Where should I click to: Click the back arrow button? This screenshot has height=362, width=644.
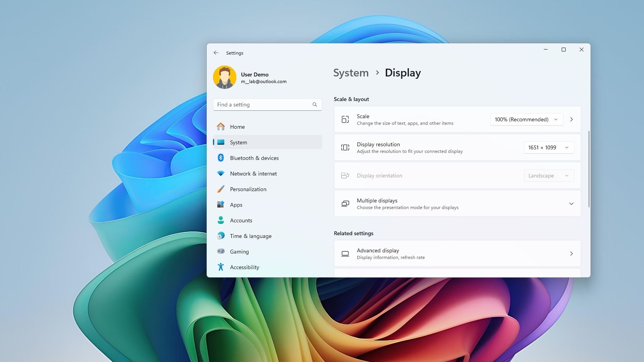tap(216, 53)
